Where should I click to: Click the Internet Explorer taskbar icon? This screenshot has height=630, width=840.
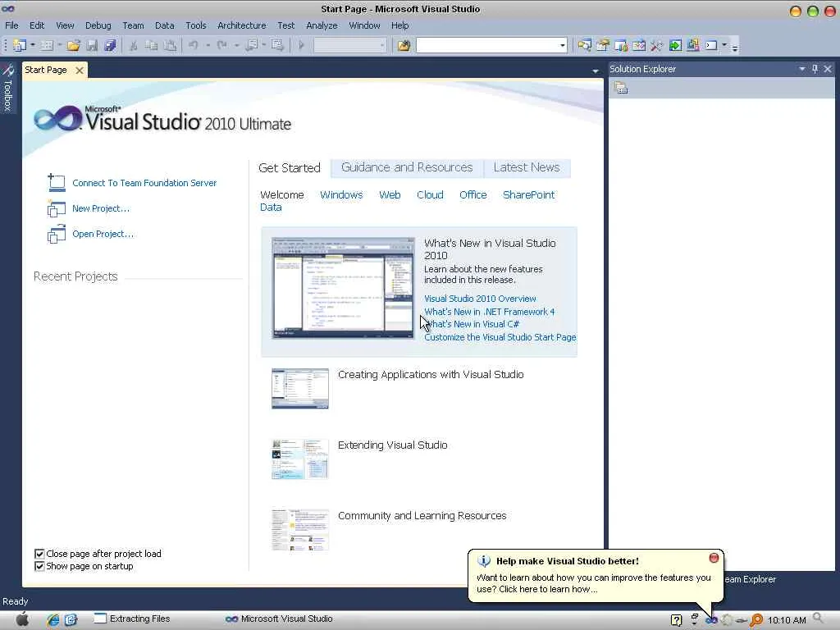pyautogui.click(x=52, y=620)
